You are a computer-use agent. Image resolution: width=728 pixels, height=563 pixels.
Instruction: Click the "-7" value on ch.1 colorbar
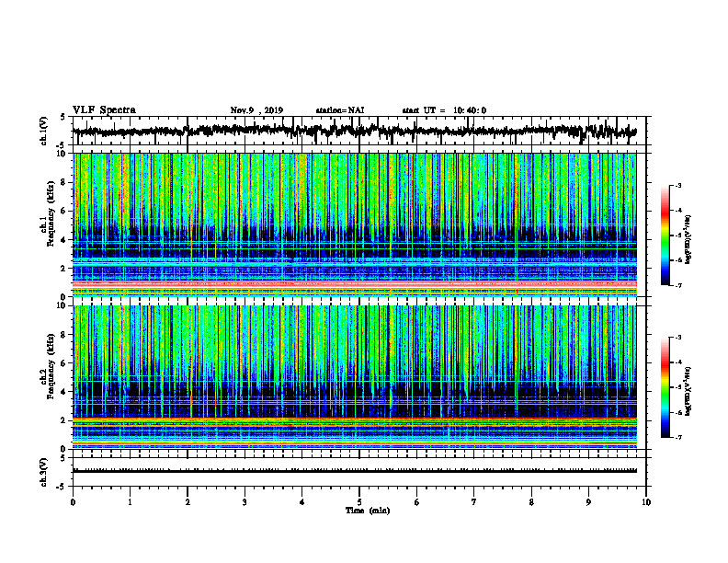click(x=677, y=285)
